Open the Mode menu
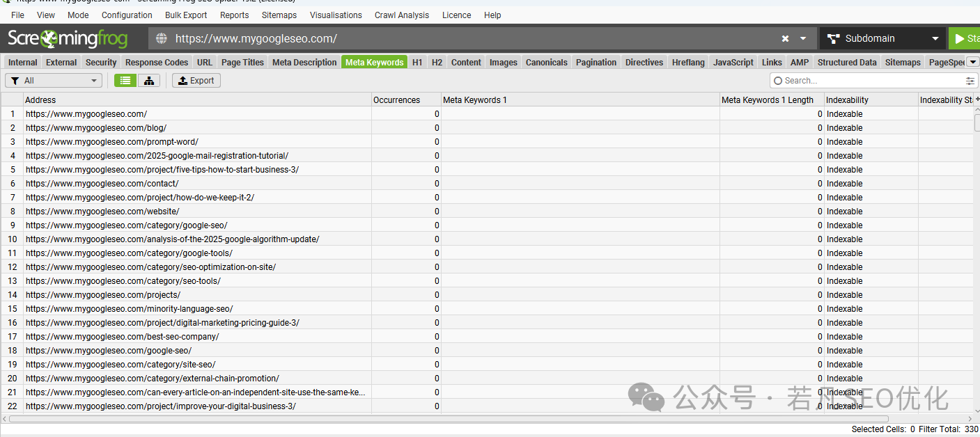 (78, 15)
